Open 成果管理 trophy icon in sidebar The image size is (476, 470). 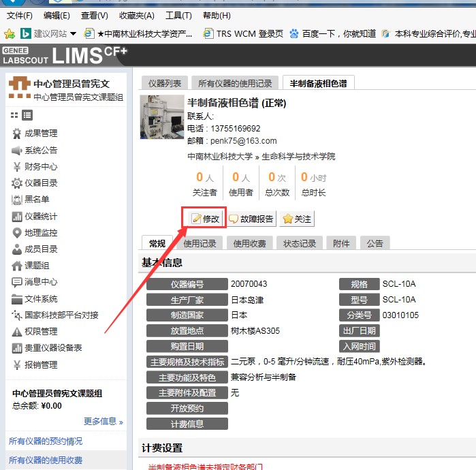tap(17, 134)
